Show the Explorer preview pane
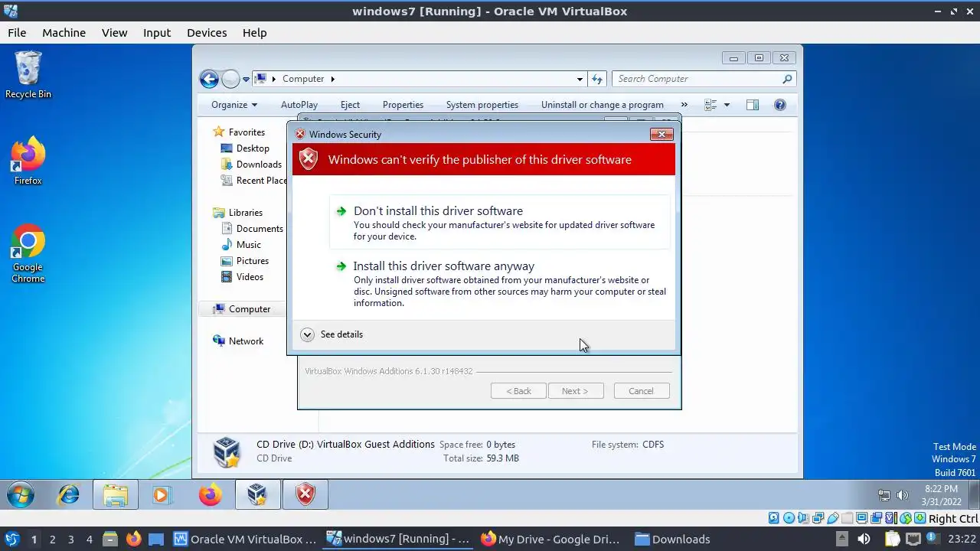 tap(753, 105)
